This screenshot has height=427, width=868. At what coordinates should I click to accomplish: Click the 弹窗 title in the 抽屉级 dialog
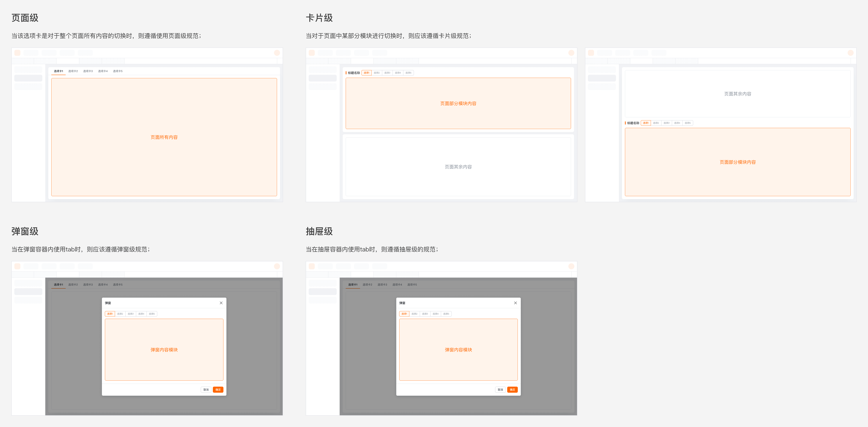(402, 303)
